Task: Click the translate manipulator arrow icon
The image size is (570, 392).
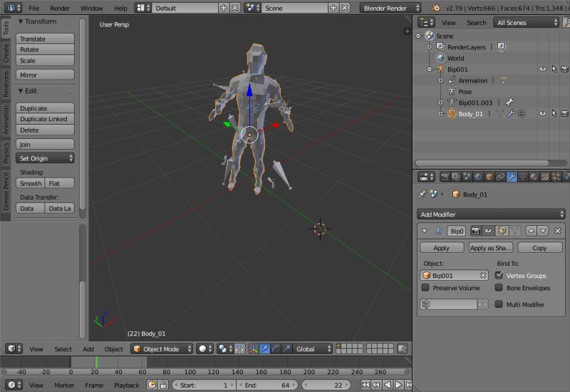Action: click(x=264, y=349)
